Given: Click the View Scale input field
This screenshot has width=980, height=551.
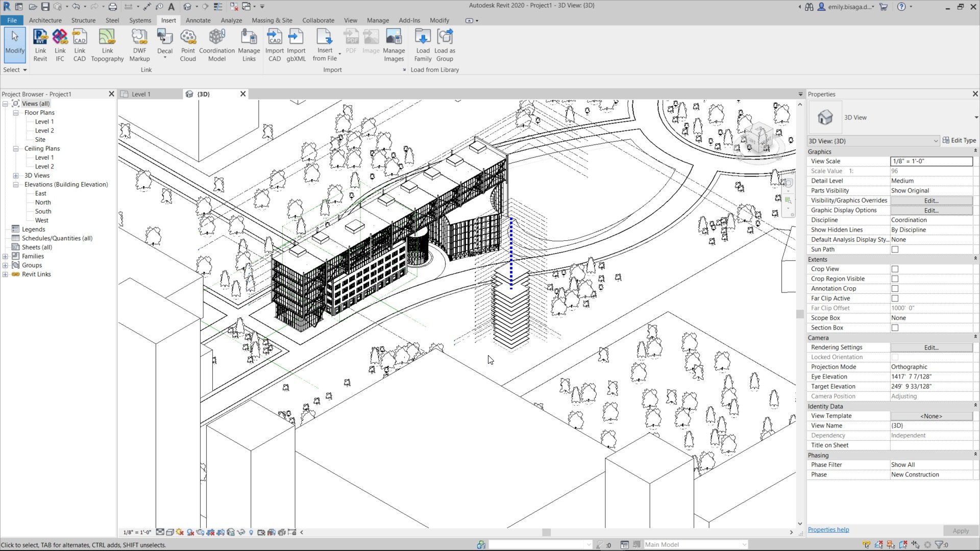Looking at the screenshot, I should [931, 161].
